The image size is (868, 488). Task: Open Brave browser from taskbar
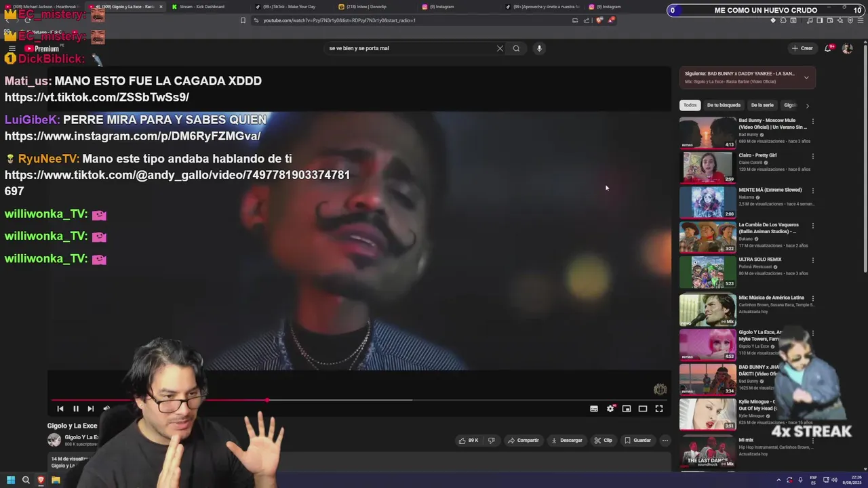[x=41, y=480]
